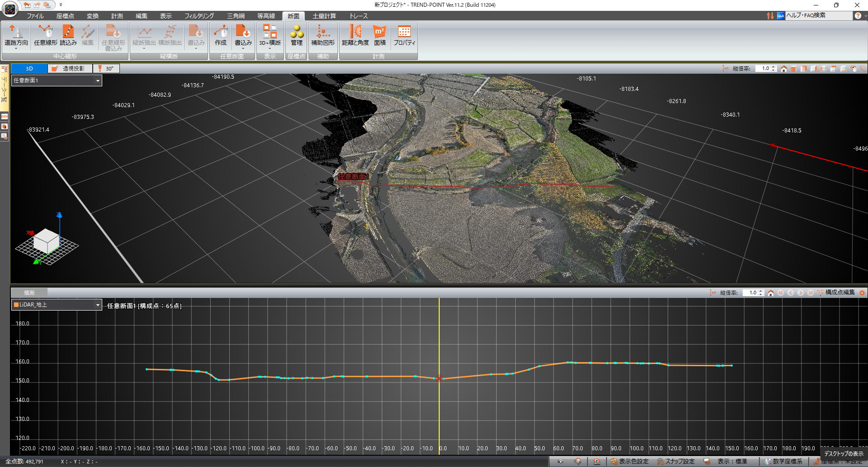Click in the ヘルプ・FAQ検索 search field
This screenshot has width=868, height=467.
(x=818, y=15)
